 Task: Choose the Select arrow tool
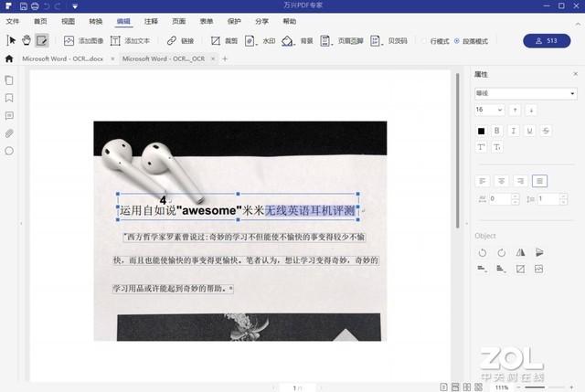click(11, 40)
